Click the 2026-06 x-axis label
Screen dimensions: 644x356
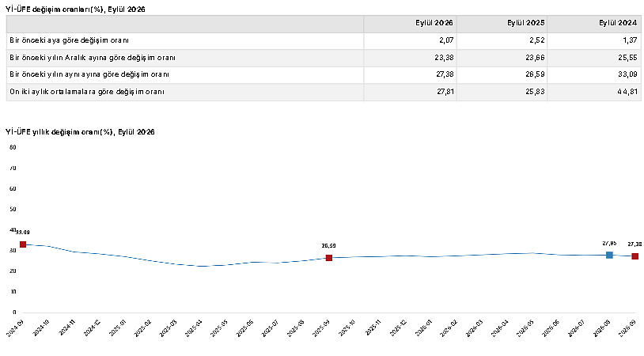551,328
